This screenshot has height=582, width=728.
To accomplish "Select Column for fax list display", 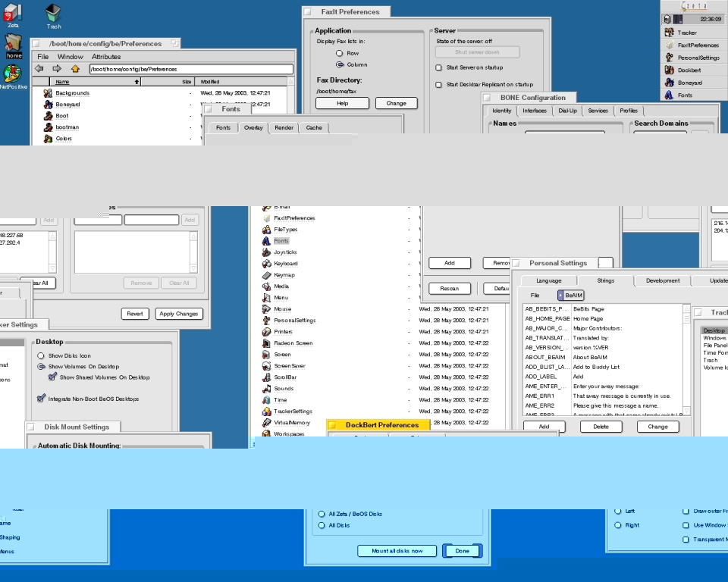I will (340, 64).
